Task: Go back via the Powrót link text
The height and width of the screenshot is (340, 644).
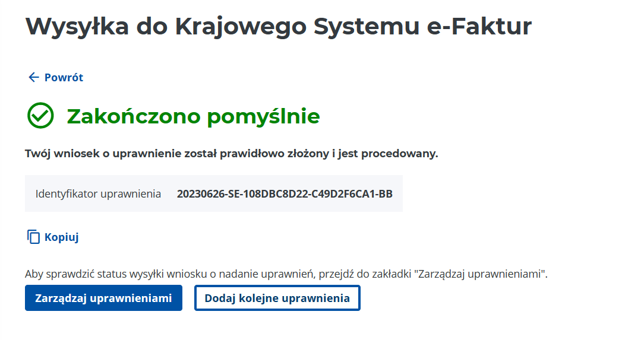Action: coord(64,77)
